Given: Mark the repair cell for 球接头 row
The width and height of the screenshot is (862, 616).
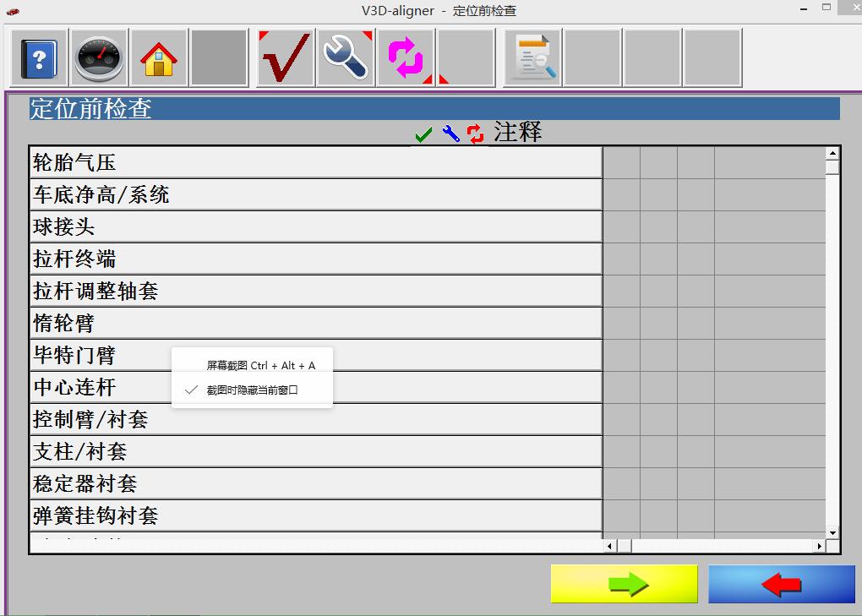Looking at the screenshot, I should coord(658,226).
